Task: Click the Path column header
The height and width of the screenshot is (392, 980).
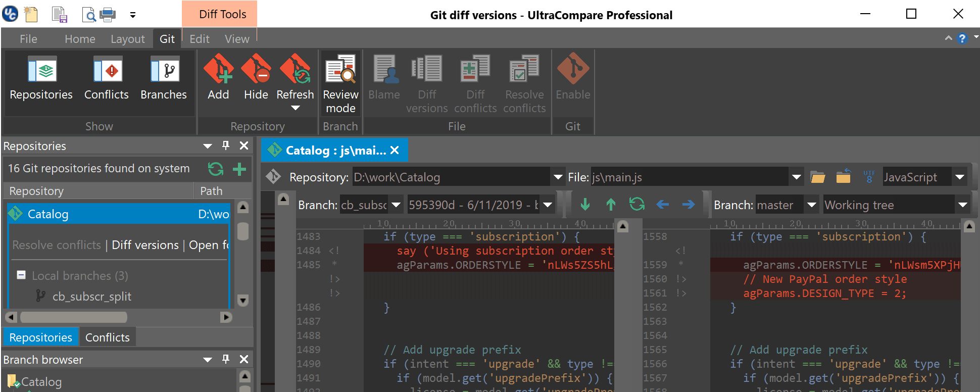Action: (x=222, y=191)
